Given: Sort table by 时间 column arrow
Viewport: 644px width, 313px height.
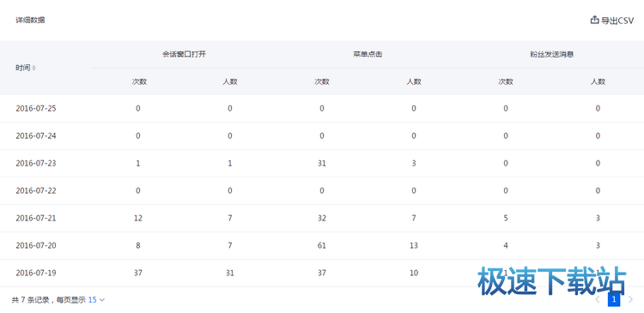Looking at the screenshot, I should [x=33, y=68].
